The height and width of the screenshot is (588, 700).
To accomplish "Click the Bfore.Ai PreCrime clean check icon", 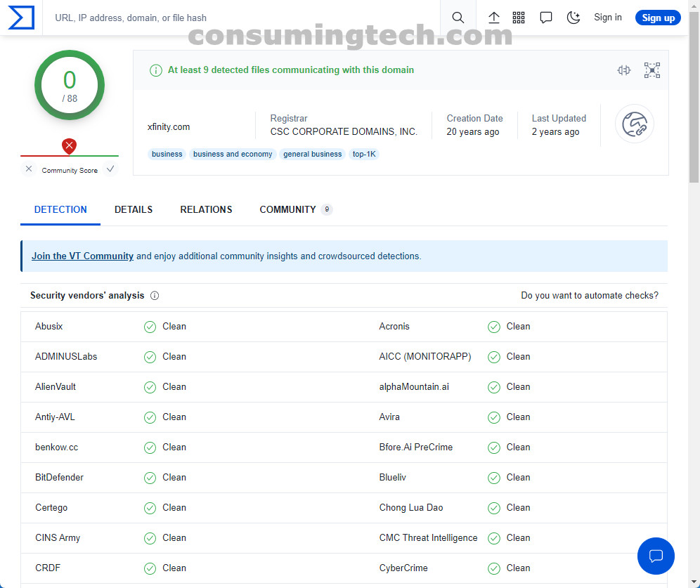I will pos(494,448).
